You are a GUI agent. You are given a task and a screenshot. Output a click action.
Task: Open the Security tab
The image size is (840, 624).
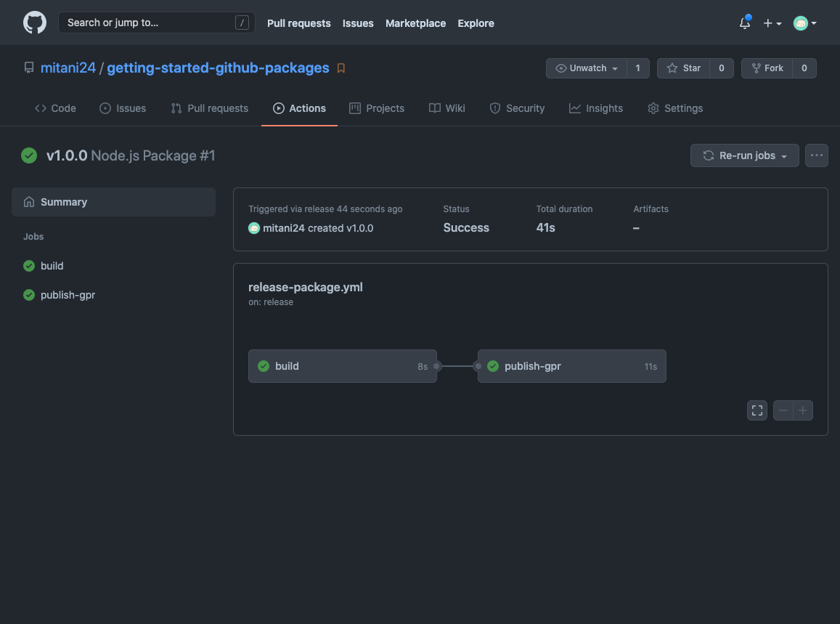517,108
